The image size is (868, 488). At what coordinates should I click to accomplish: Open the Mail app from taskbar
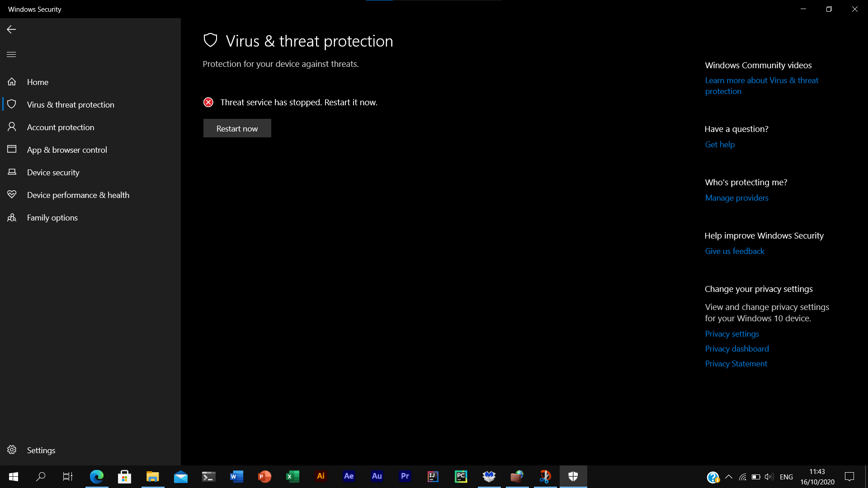(181, 477)
